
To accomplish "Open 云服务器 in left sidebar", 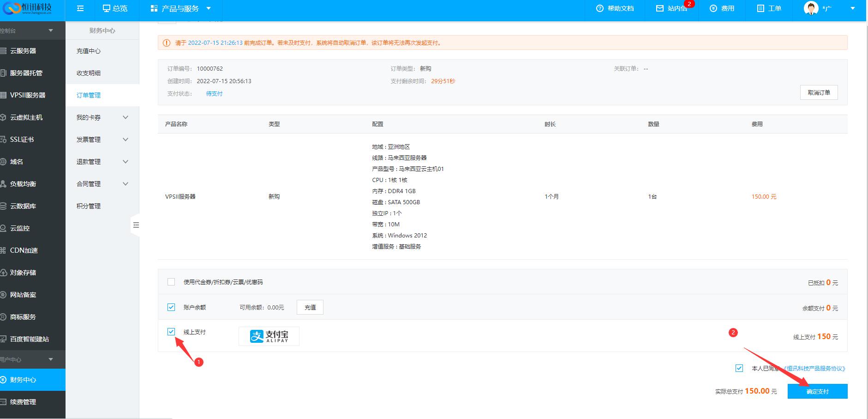I will pyautogui.click(x=23, y=51).
